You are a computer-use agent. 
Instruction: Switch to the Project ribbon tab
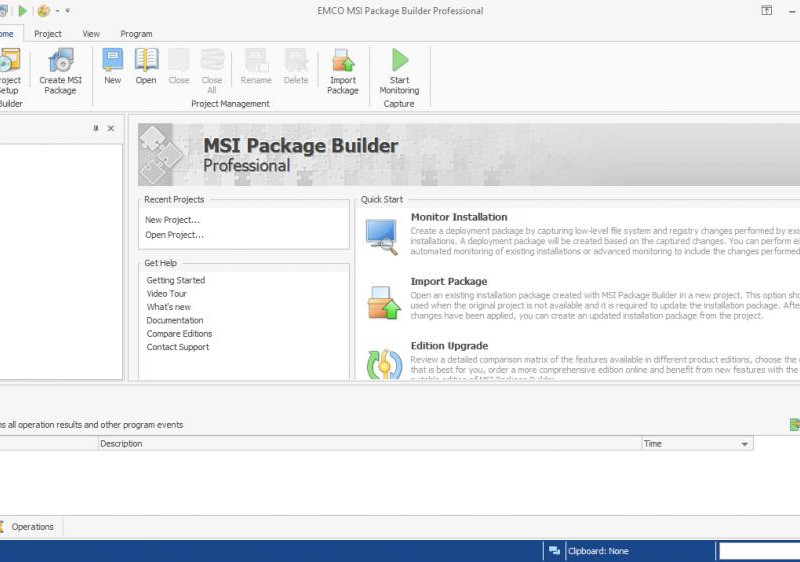click(47, 34)
